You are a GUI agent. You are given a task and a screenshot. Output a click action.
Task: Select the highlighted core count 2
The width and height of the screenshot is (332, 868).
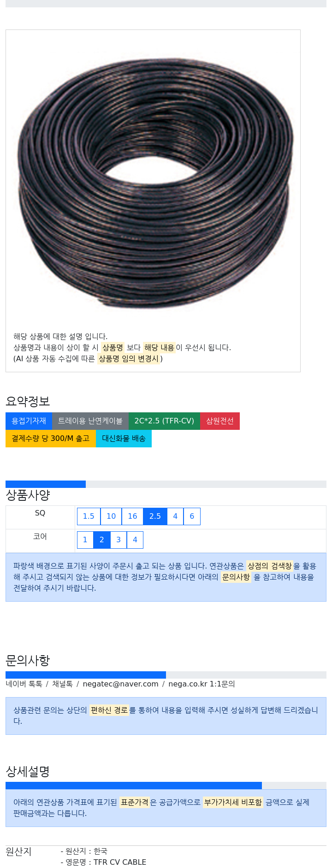point(102,540)
